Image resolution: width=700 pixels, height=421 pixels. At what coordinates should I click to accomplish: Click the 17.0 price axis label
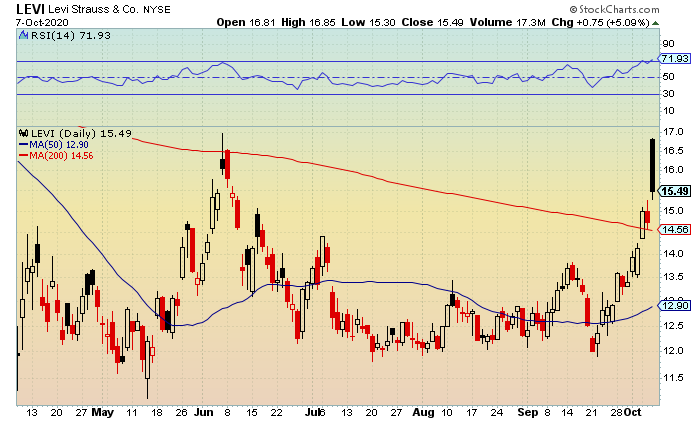[x=673, y=132]
